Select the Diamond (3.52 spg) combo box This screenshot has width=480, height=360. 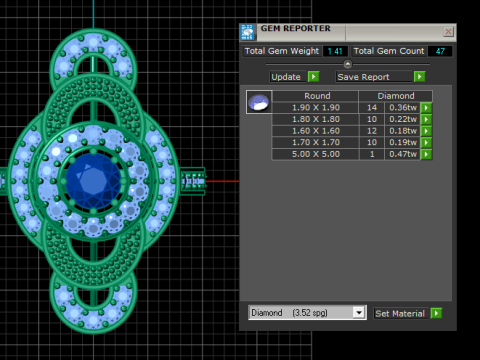coord(307,313)
